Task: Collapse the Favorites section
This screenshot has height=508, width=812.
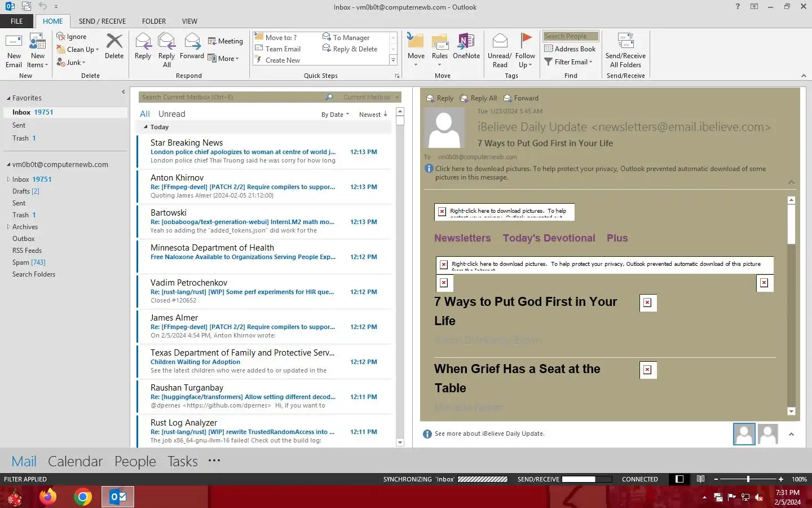Action: click(8, 98)
